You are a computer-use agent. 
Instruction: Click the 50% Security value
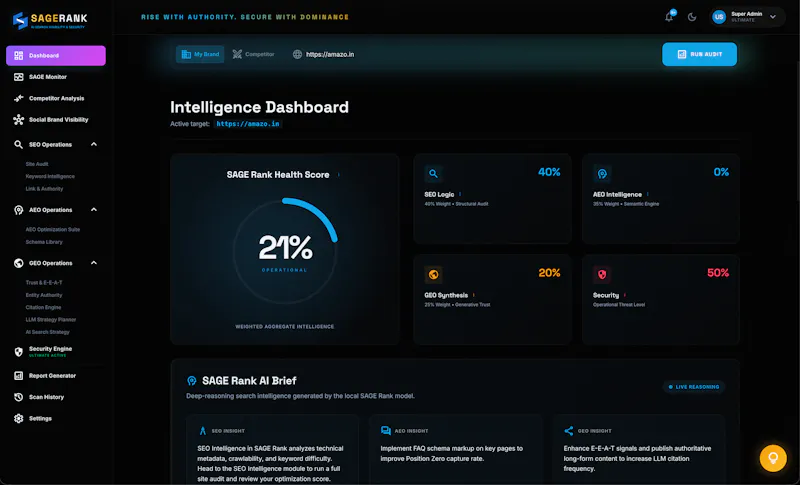coord(718,273)
